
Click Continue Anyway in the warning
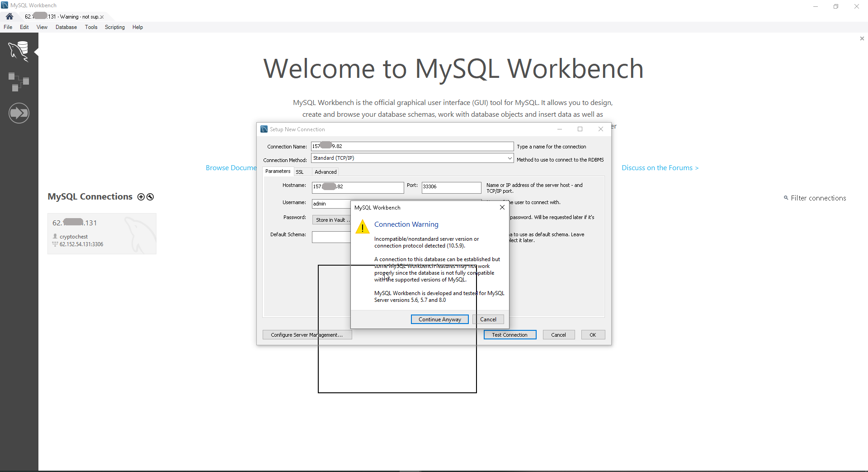tap(440, 319)
